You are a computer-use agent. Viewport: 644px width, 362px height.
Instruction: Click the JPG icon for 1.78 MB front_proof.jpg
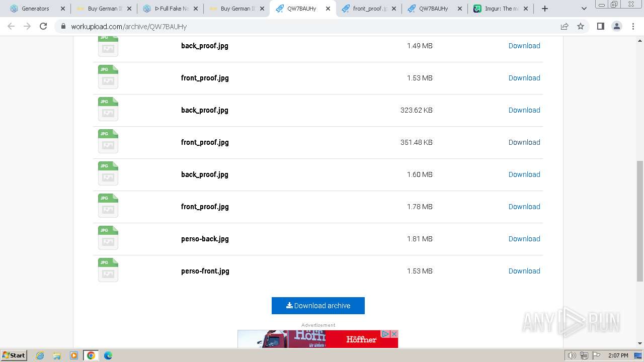click(108, 206)
